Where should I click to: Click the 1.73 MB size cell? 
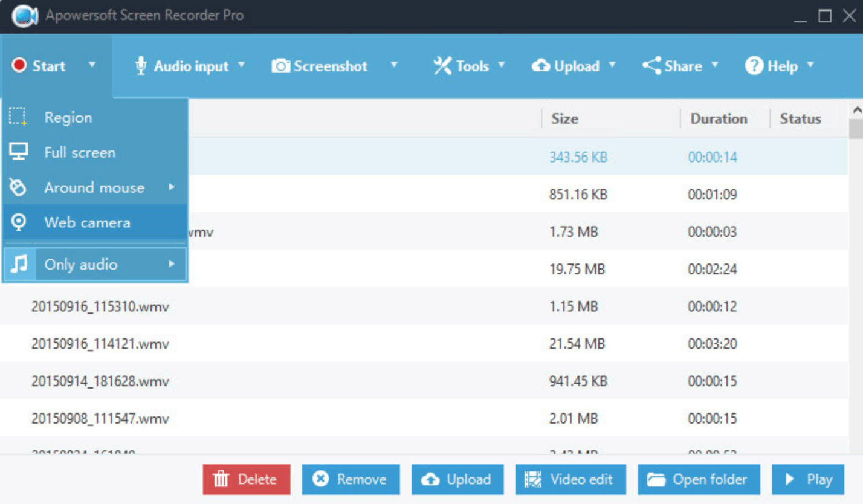coord(574,232)
